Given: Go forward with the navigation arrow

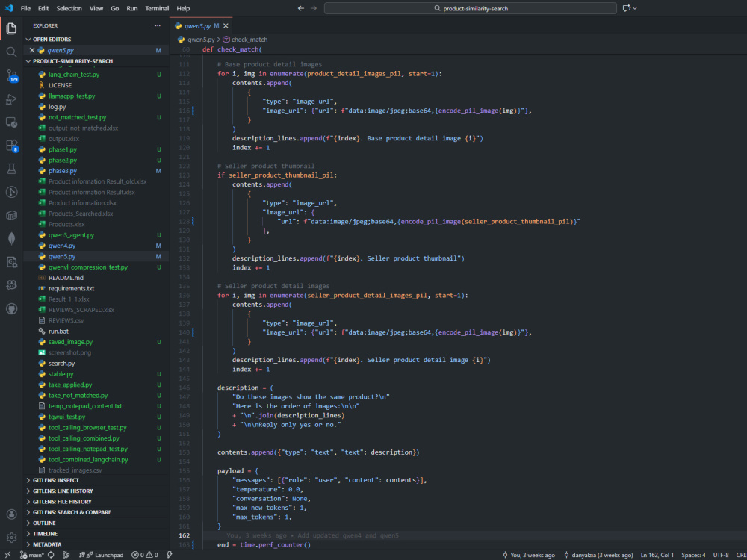Looking at the screenshot, I should [314, 8].
